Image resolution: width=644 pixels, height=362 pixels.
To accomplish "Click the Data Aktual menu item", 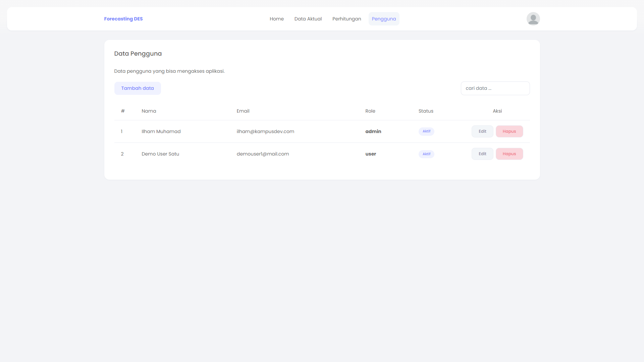I will pos(308,18).
